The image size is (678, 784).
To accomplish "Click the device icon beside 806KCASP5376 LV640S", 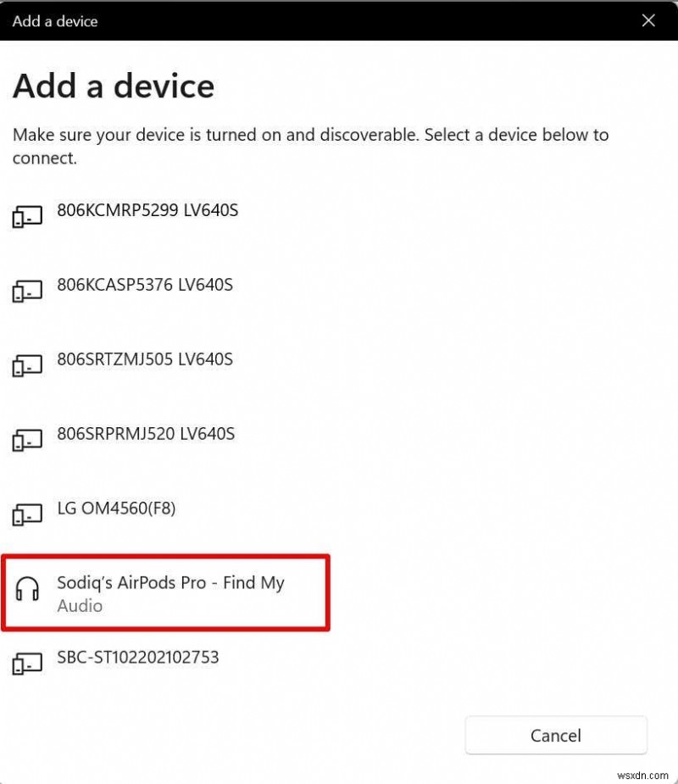I will point(28,291).
